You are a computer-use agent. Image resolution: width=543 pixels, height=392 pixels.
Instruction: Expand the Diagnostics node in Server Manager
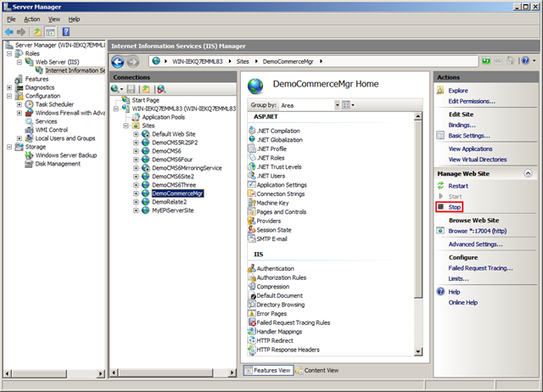click(8, 87)
